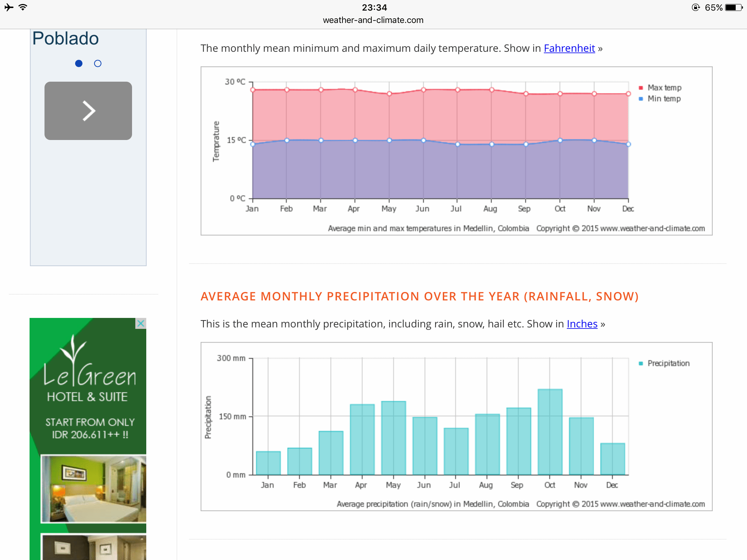
Task: Tap the Wi-Fi status icon
Action: click(23, 7)
